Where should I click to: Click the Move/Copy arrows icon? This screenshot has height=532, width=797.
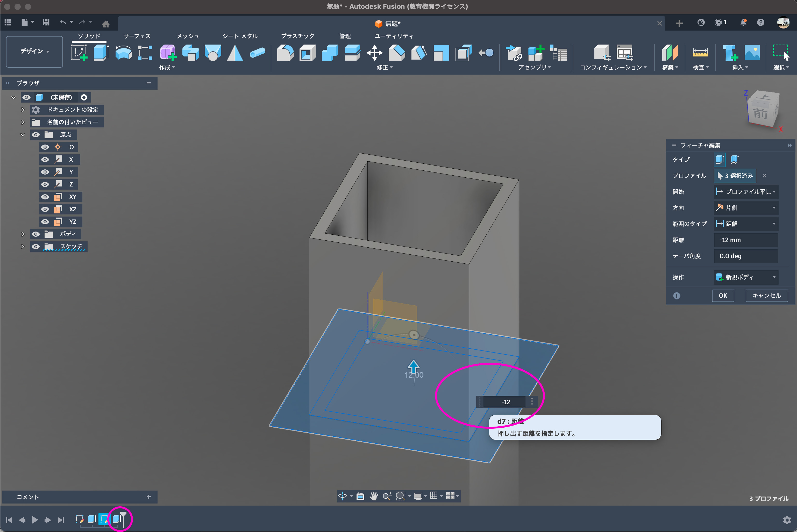(x=374, y=53)
